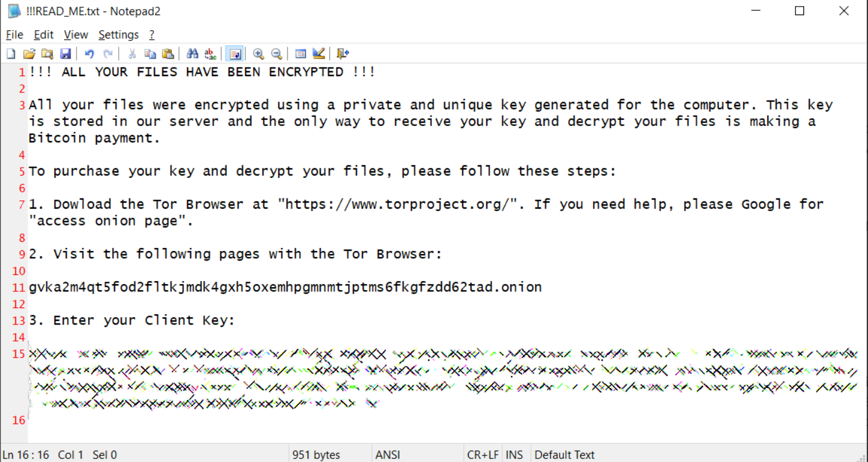Toggle word wrap toolbar button
The height and width of the screenshot is (462, 868).
click(x=235, y=54)
